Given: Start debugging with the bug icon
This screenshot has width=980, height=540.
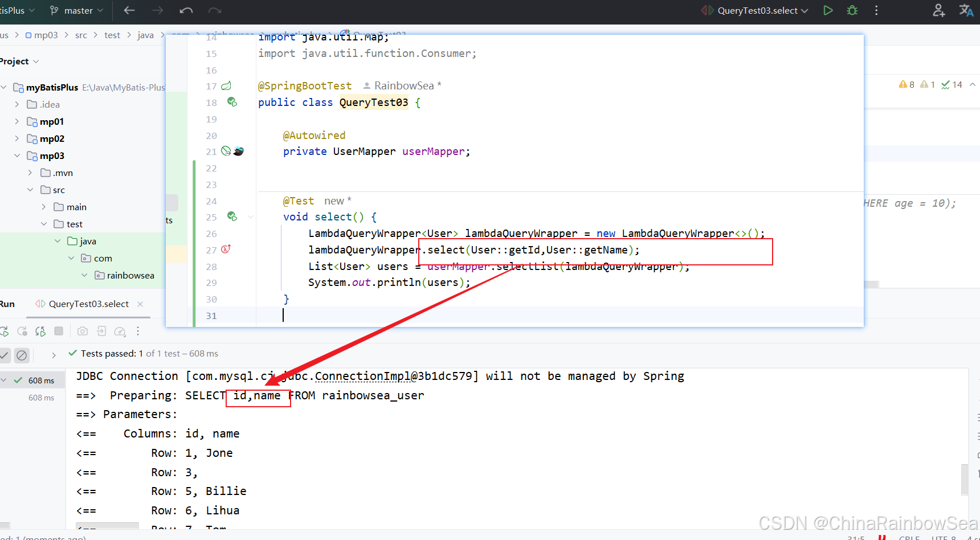Looking at the screenshot, I should (852, 10).
